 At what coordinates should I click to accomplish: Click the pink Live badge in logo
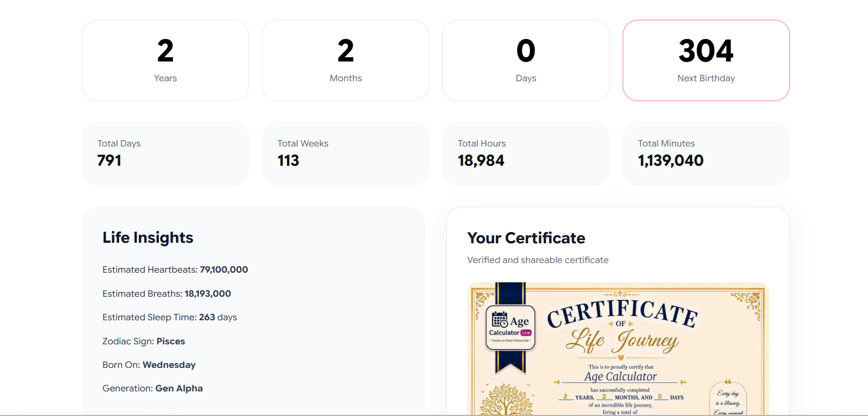coord(526,333)
